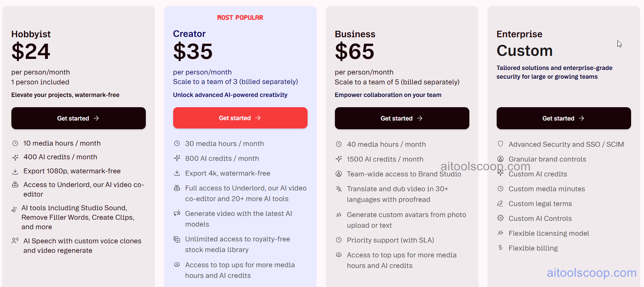Click the brand controls icon in Enterprise column
644x287 pixels.
(500, 159)
